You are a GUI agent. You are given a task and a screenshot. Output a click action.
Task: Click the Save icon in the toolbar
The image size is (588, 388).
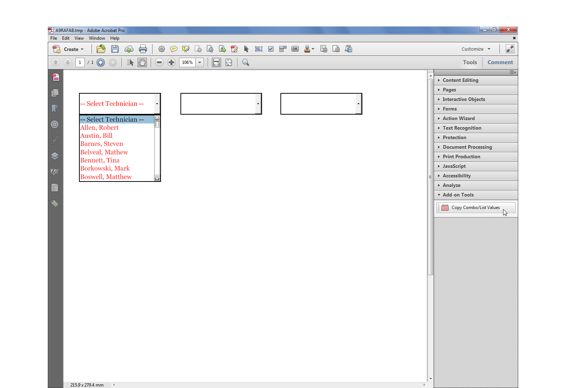(115, 48)
